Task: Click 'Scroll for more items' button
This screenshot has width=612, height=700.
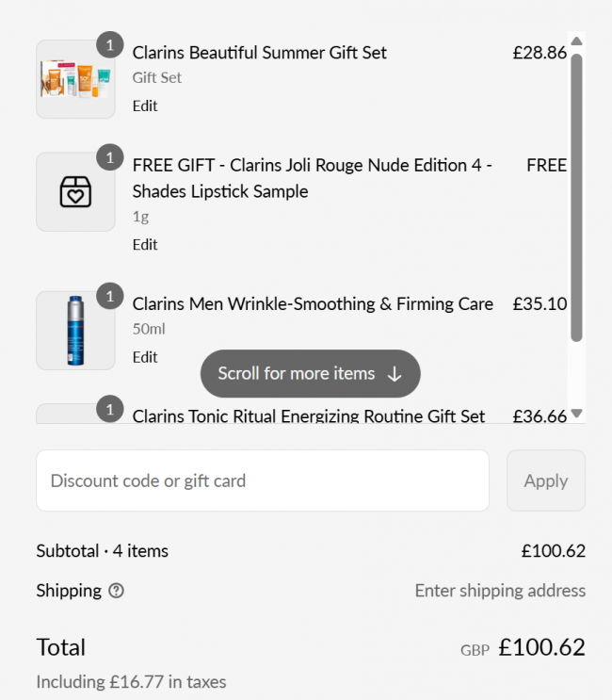Action: click(x=310, y=374)
